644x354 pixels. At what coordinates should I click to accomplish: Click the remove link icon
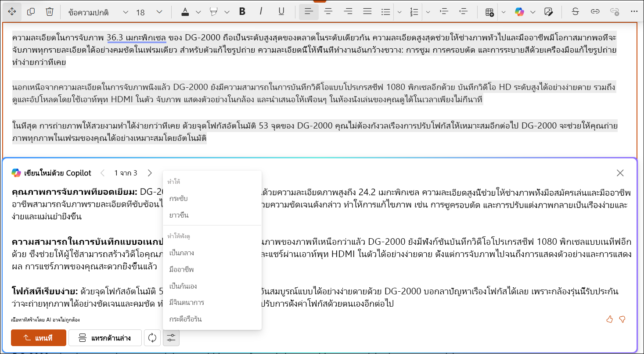click(615, 12)
